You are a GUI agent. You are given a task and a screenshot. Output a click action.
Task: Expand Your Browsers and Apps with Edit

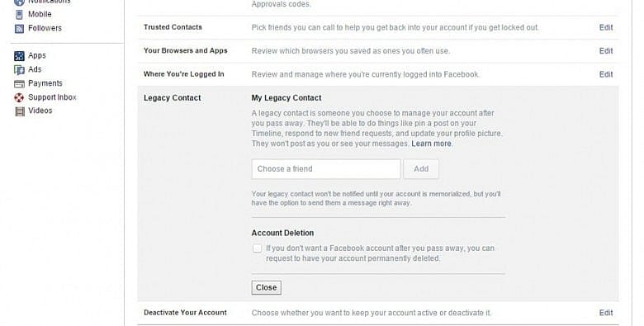[x=606, y=51]
